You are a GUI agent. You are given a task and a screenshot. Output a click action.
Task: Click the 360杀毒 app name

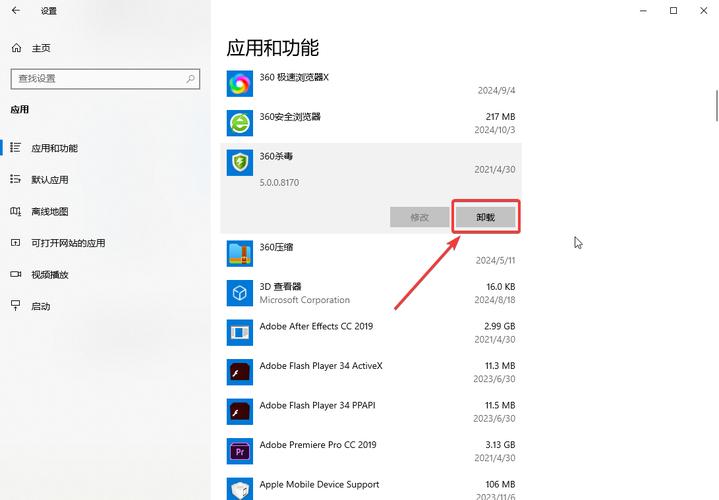276,156
